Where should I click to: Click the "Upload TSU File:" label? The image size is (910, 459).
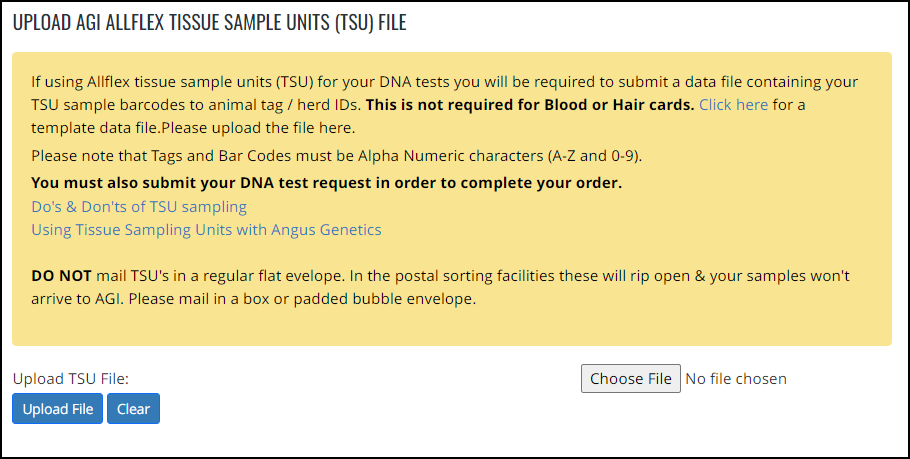[x=70, y=379]
